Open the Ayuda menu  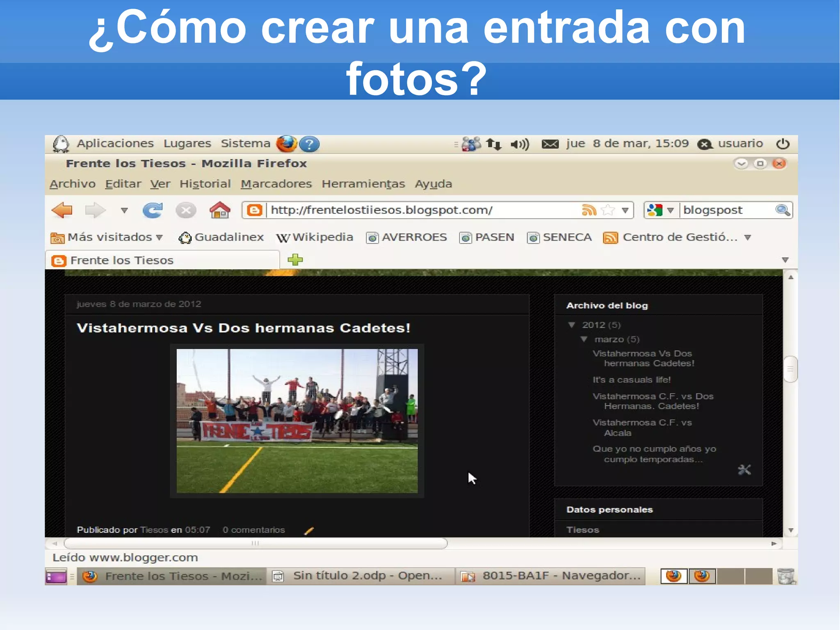click(434, 184)
